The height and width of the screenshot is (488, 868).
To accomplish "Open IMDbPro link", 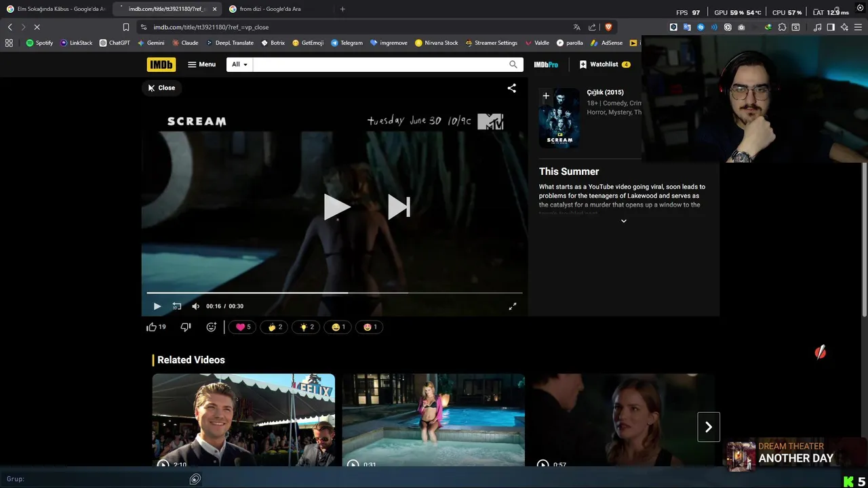I will 546,64.
